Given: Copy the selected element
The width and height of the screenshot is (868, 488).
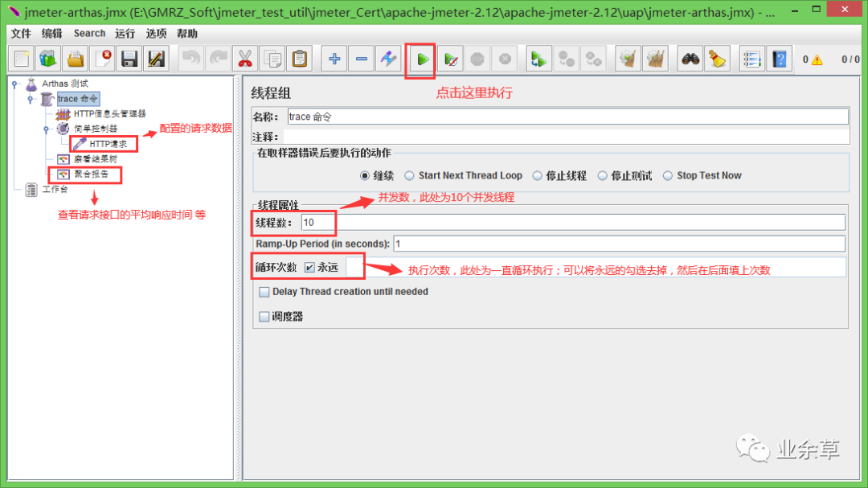Looking at the screenshot, I should coord(272,59).
